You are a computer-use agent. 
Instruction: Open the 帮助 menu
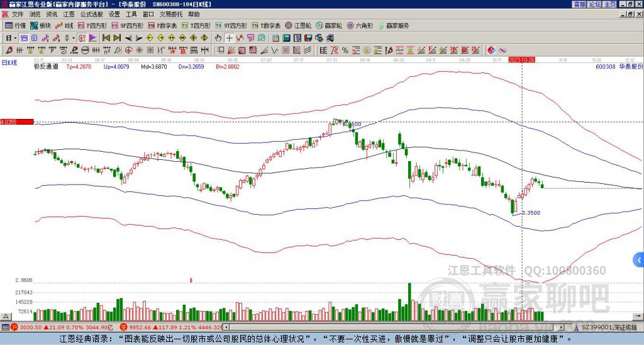tap(194, 14)
